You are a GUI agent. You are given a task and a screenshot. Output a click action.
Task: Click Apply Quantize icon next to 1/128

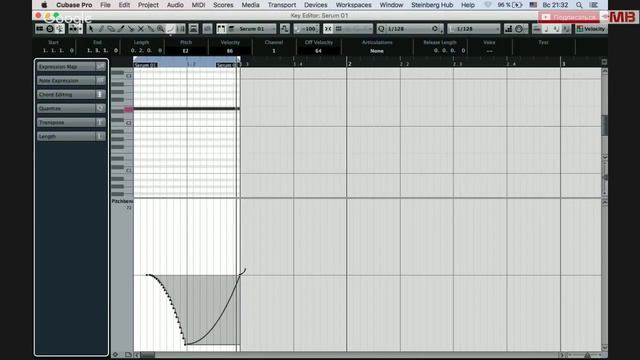point(435,29)
